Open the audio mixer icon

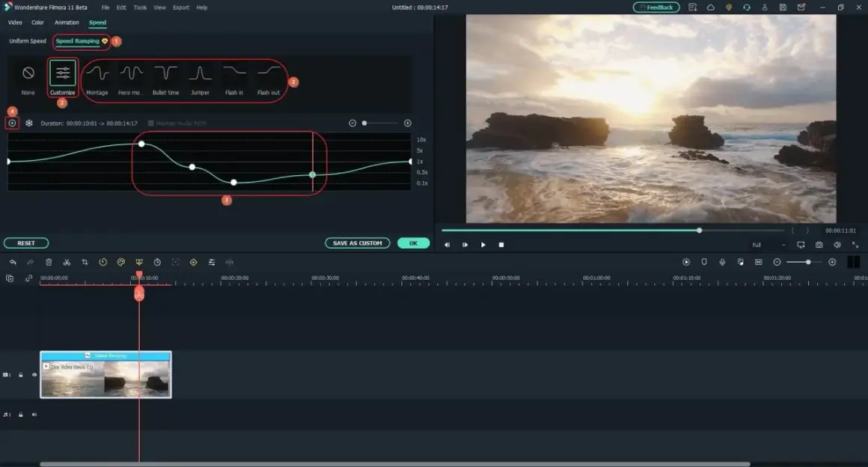741,262
